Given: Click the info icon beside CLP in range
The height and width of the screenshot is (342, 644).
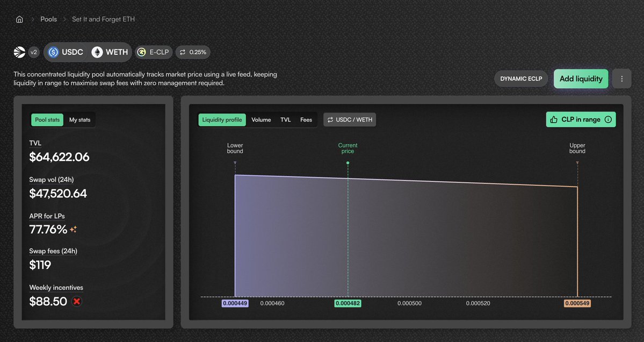Looking at the screenshot, I should [x=608, y=119].
